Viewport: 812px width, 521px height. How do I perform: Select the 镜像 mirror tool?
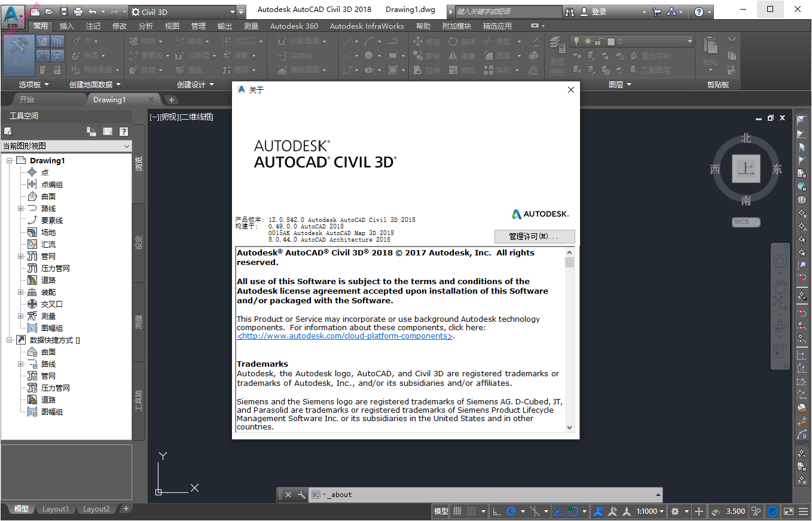[x=462, y=56]
